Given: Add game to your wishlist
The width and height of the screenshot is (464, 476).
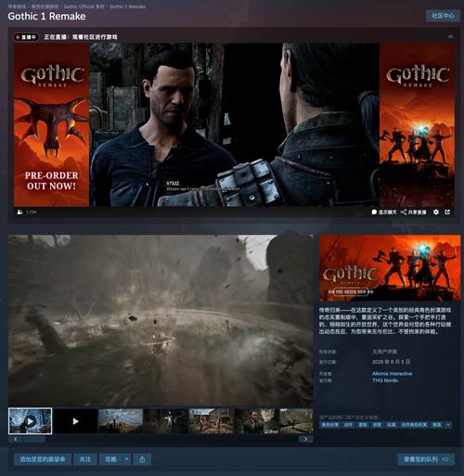Looking at the screenshot, I should coord(43,459).
